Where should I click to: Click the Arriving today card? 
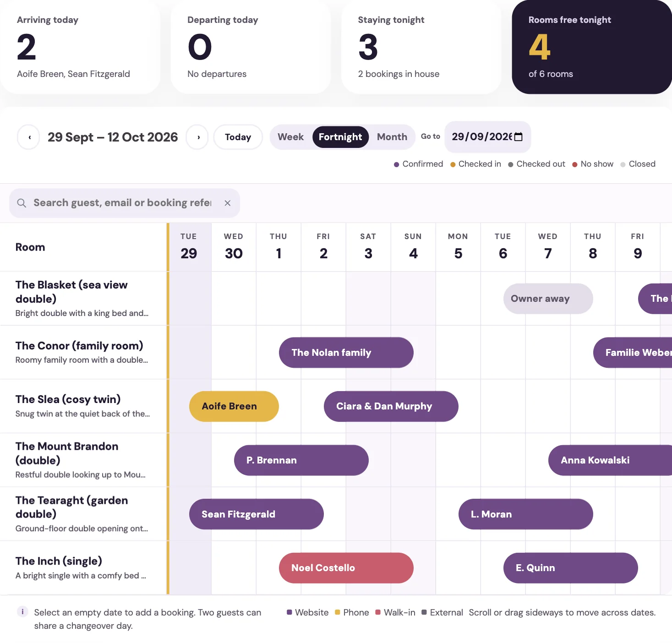click(81, 47)
